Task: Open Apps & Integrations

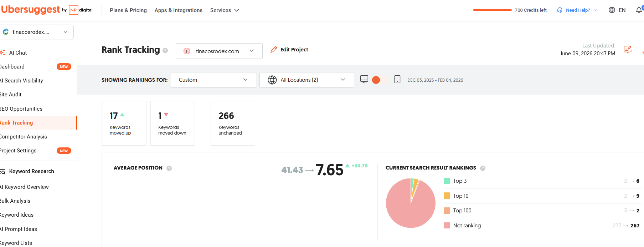Action: [x=179, y=10]
